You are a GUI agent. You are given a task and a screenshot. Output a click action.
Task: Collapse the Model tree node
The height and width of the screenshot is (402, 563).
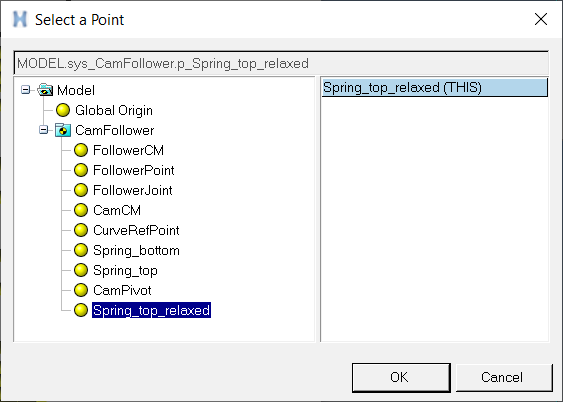25,90
